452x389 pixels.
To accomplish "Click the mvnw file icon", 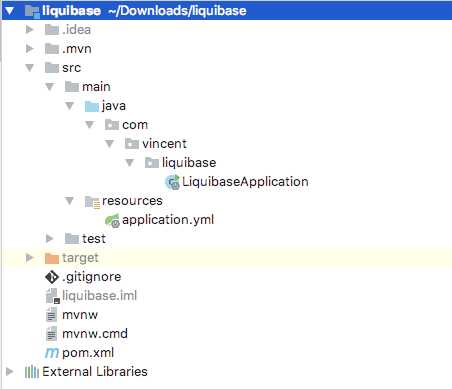I will click(51, 315).
